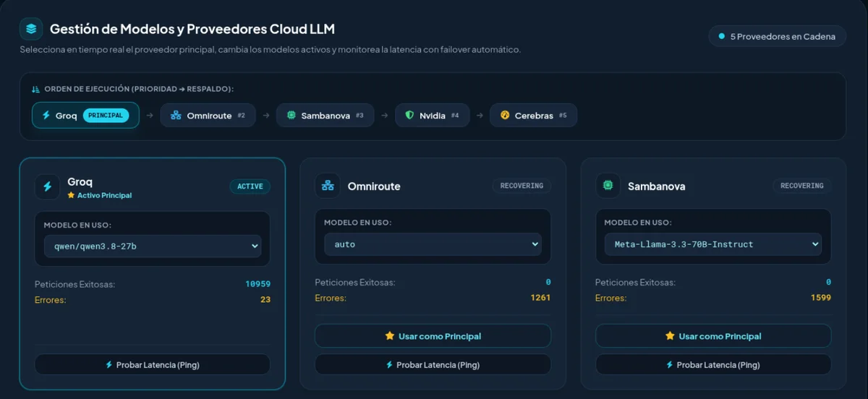
Task: Click Sambanova Peticiones Exitosas value 0
Action: 829,283
